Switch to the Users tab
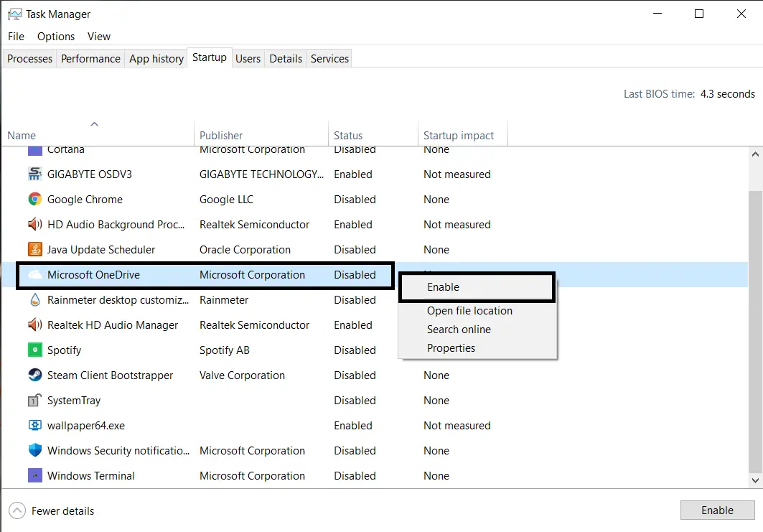 click(x=248, y=58)
